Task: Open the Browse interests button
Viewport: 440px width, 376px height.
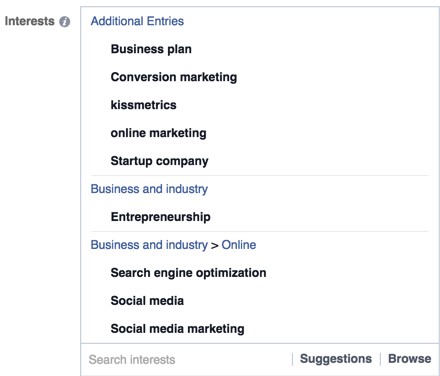Action: coord(409,359)
